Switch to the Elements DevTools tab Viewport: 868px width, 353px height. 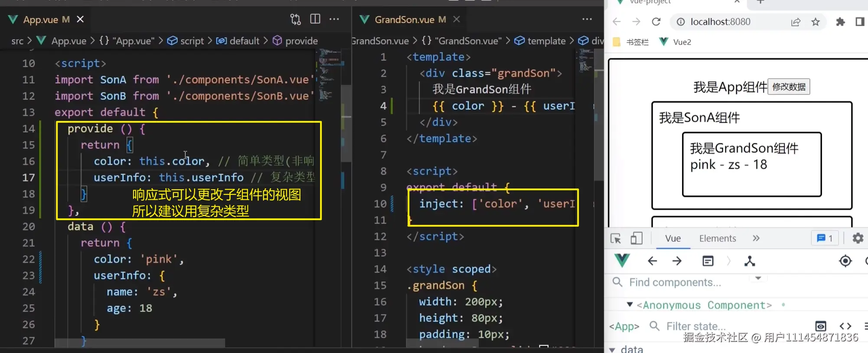point(718,239)
